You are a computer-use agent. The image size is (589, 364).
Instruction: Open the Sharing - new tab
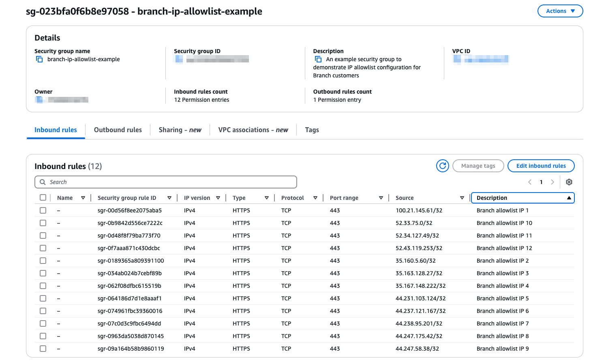point(180,130)
